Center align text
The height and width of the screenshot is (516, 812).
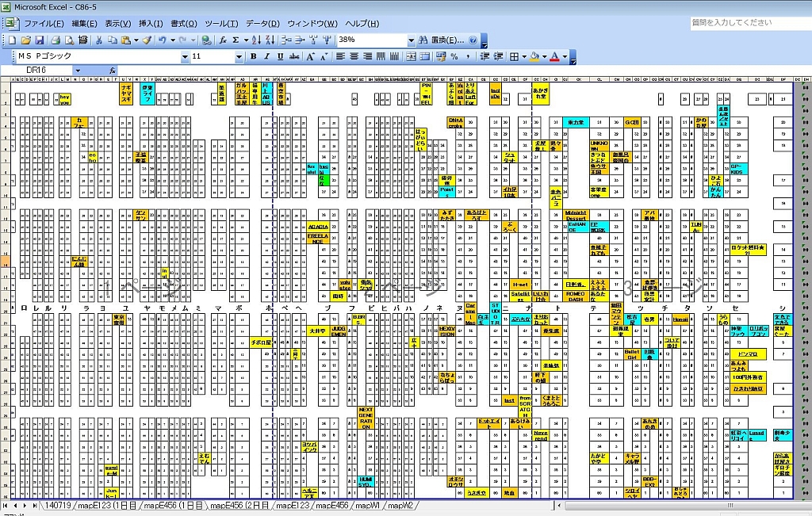(354, 56)
